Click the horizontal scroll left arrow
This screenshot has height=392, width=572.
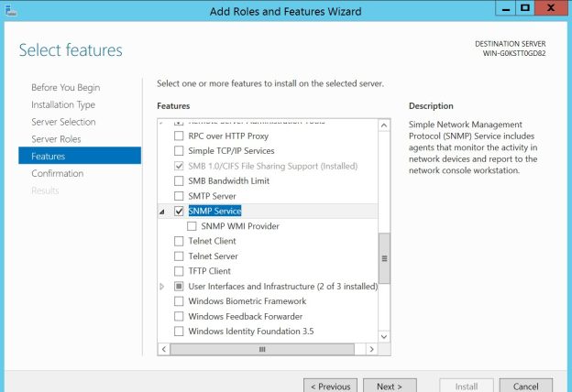[x=164, y=349]
